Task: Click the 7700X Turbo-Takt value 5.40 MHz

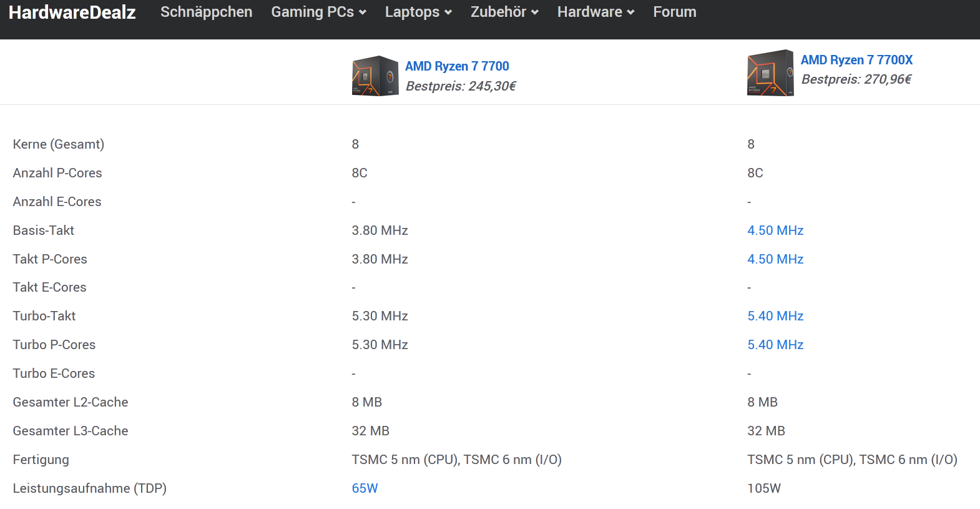Action: click(x=775, y=316)
